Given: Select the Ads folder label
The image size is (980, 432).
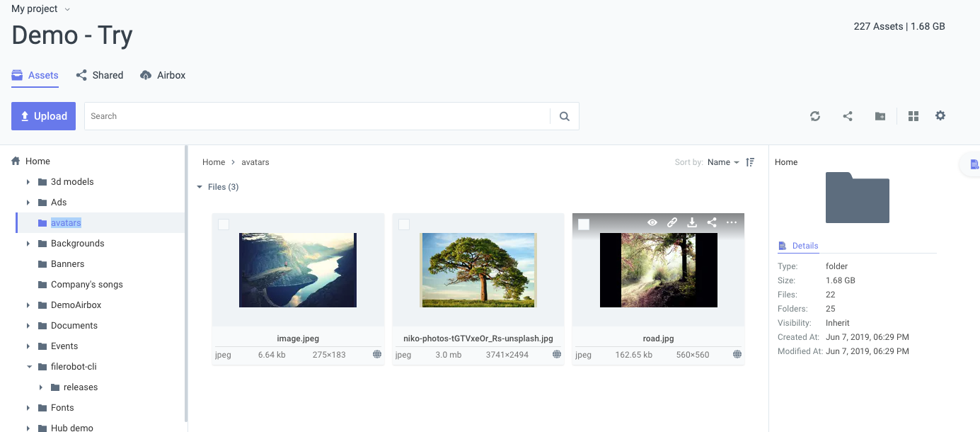Looking at the screenshot, I should [x=59, y=203].
